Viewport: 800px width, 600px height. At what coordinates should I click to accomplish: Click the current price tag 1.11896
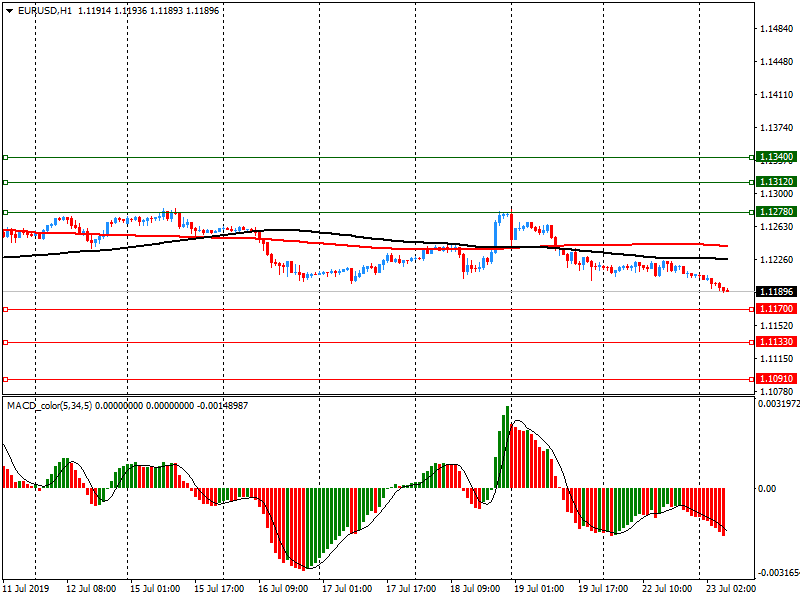(777, 291)
